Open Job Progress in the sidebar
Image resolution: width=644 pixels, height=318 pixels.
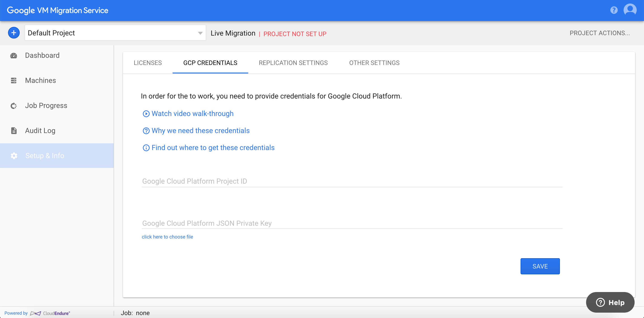coord(57,106)
